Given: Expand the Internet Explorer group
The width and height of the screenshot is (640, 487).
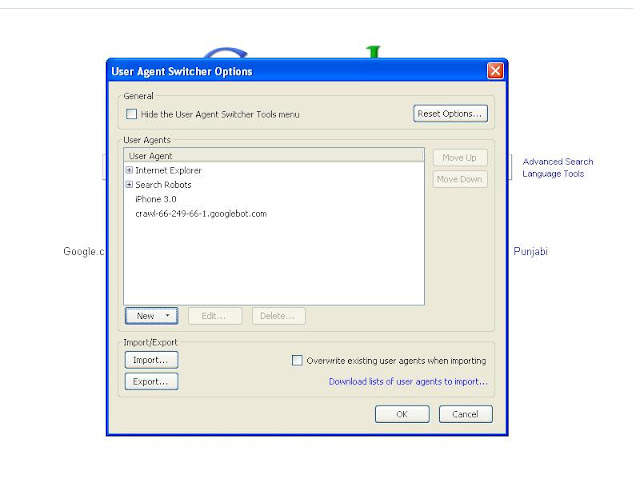Looking at the screenshot, I should [x=129, y=170].
